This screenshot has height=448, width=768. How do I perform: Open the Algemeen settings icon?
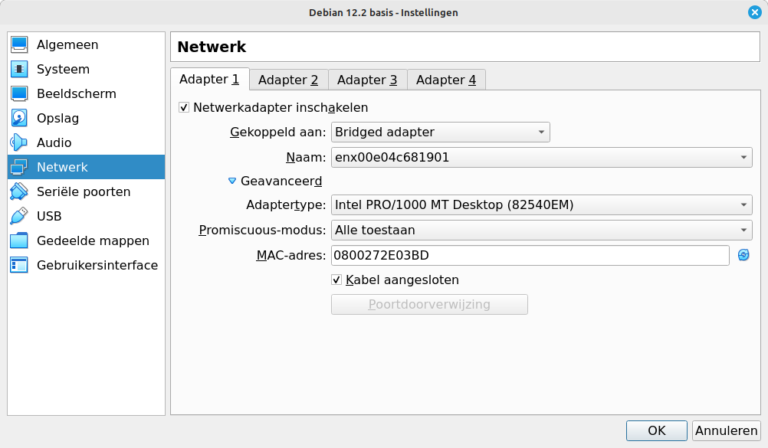pos(19,45)
